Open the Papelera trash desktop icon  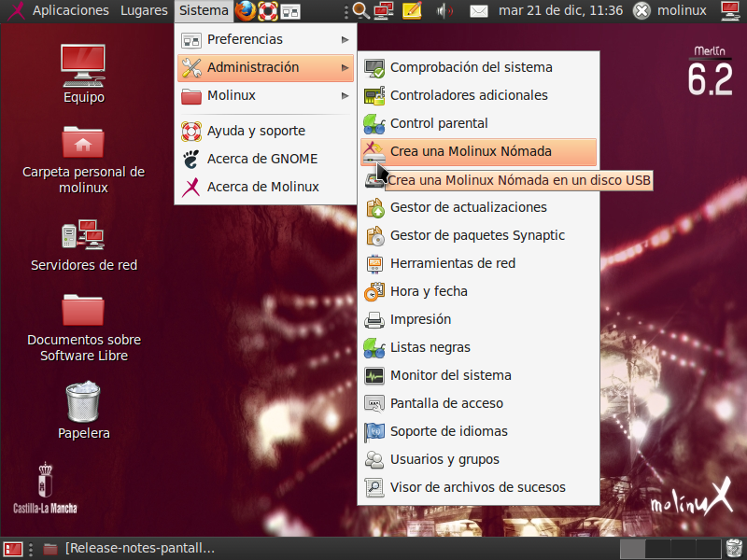tap(84, 411)
